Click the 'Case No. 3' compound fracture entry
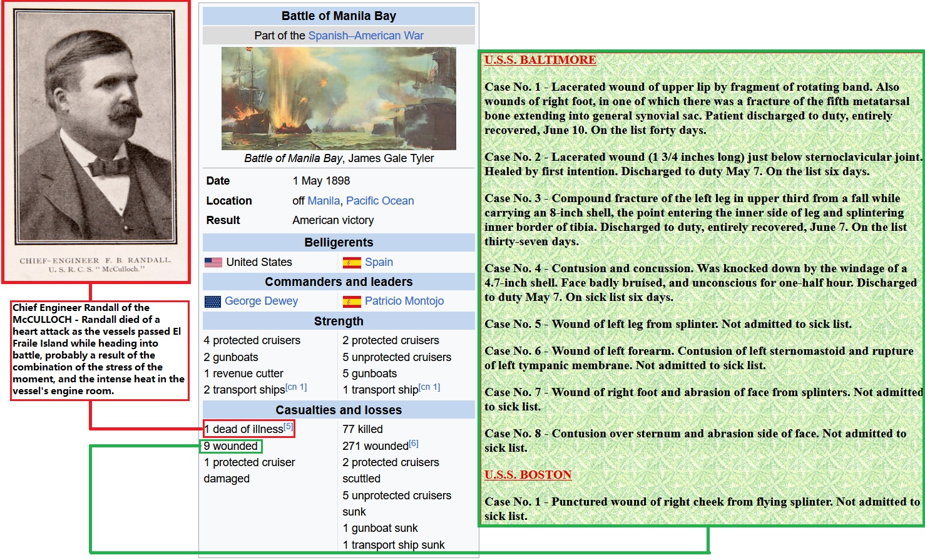Viewport: 925px width, 560px height. click(695, 220)
